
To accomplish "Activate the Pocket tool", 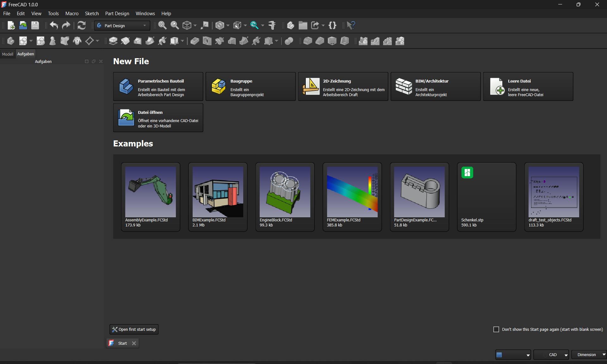I will (194, 41).
